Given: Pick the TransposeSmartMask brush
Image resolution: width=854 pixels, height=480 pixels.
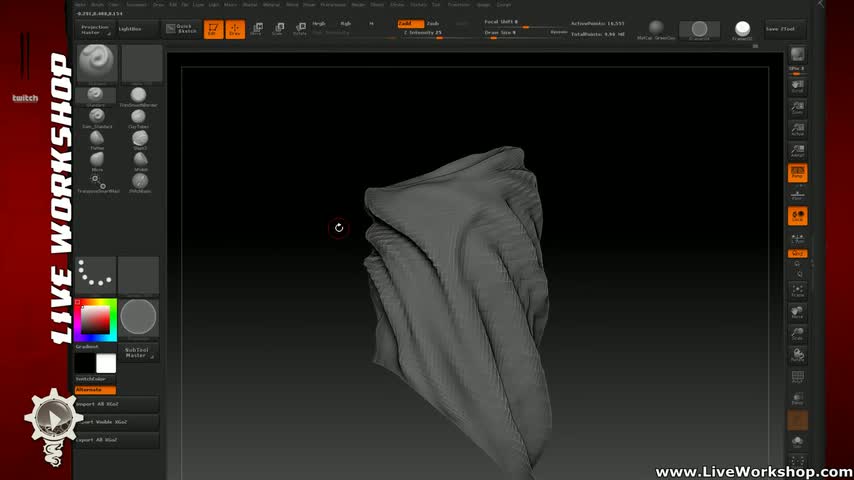Looking at the screenshot, I should [98, 184].
